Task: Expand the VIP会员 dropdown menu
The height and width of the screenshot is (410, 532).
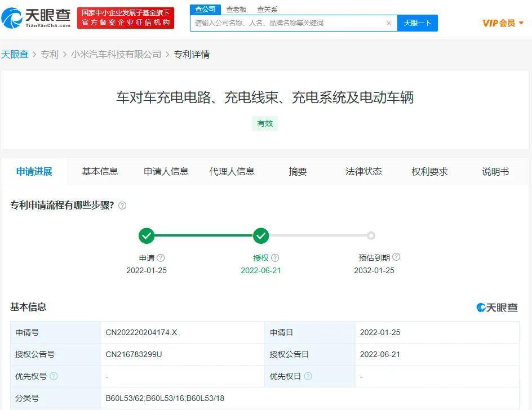Action: [x=503, y=23]
